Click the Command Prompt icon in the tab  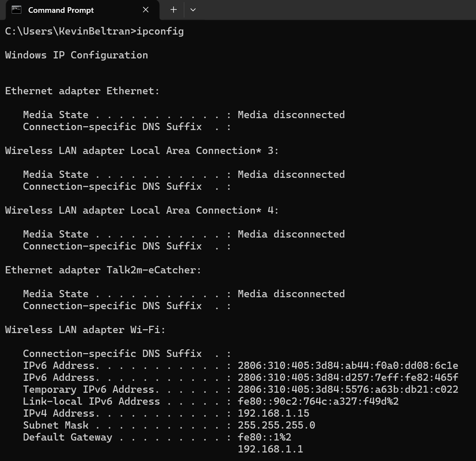pos(17,10)
